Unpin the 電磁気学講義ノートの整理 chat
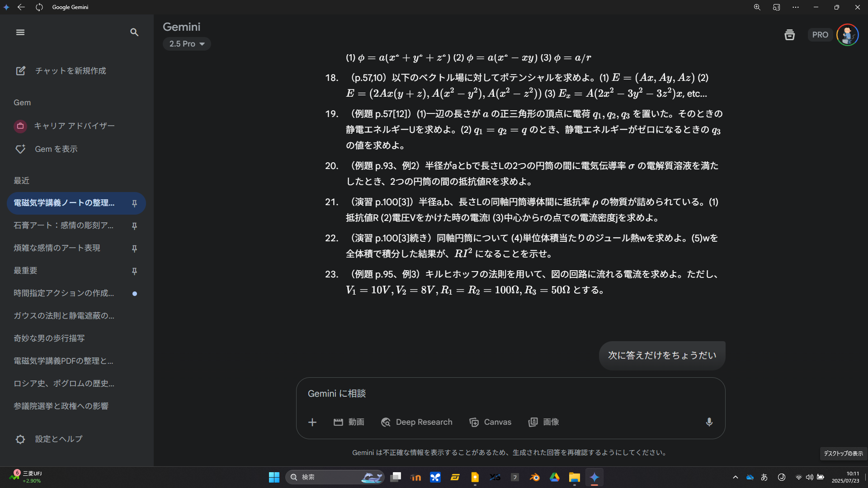This screenshot has width=868, height=488. click(x=134, y=203)
